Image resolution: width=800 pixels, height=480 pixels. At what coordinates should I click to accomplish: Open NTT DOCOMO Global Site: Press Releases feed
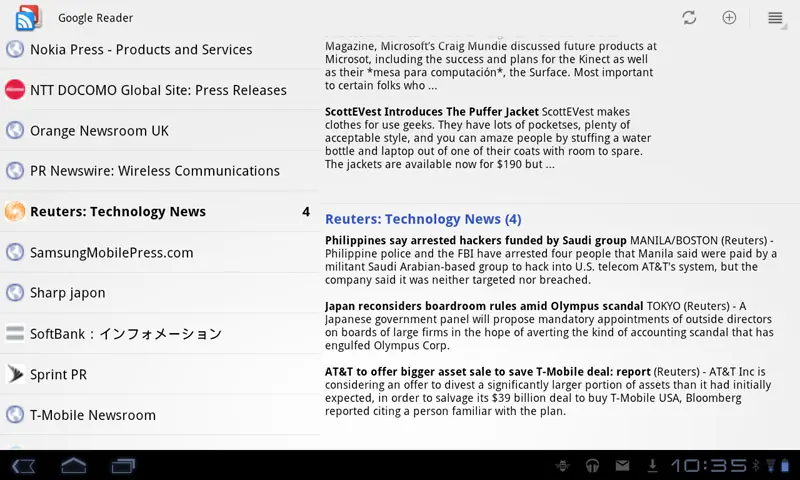pos(160,90)
